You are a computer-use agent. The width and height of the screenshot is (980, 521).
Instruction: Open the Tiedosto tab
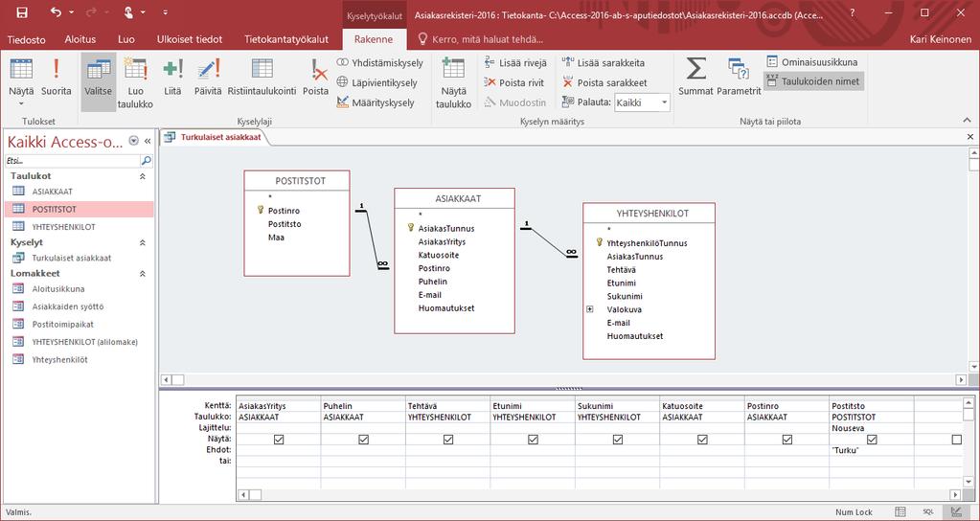26,39
